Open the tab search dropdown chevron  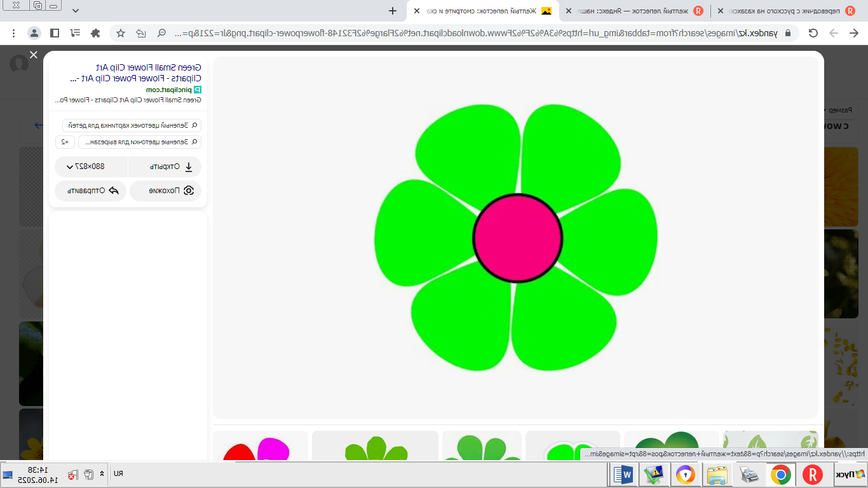pyautogui.click(x=76, y=11)
